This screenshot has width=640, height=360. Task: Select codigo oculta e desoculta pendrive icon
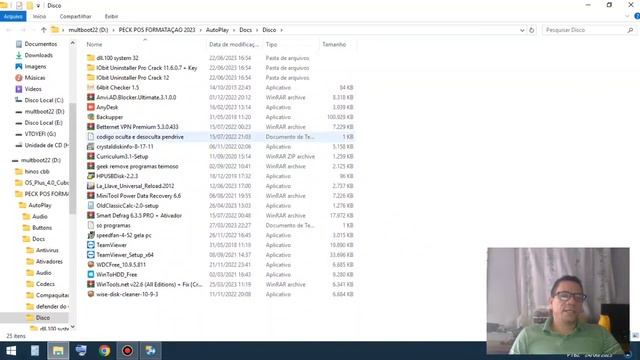pyautogui.click(x=91, y=137)
